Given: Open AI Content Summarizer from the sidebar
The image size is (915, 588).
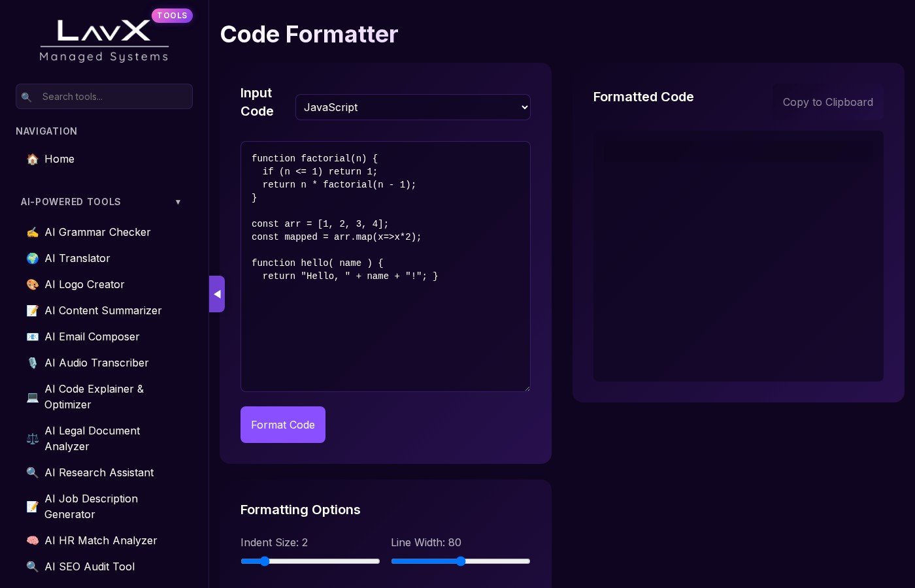Looking at the screenshot, I should coord(103,311).
